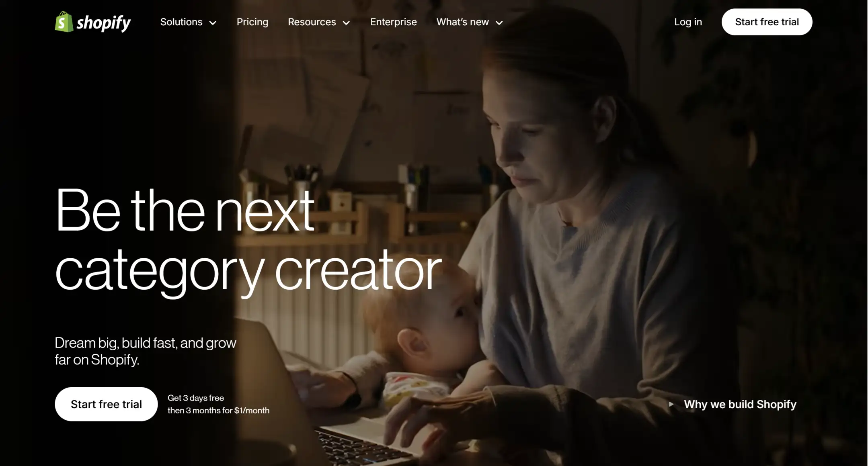
Task: Click the Start free trial nav button
Action: 767,22
